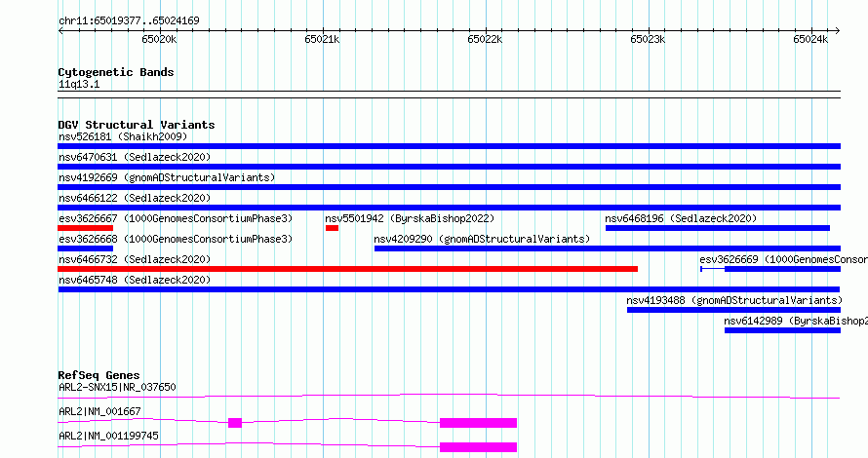Image resolution: width=868 pixels, height=458 pixels.
Task: Open the nsv6466732 (Sedlazeck2020) label
Action: click(x=135, y=259)
